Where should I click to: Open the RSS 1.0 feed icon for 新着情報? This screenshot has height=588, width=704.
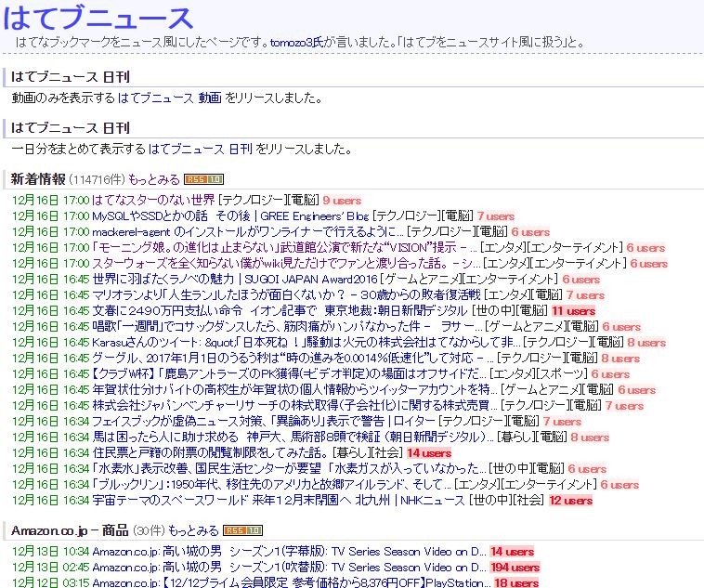click(x=203, y=179)
